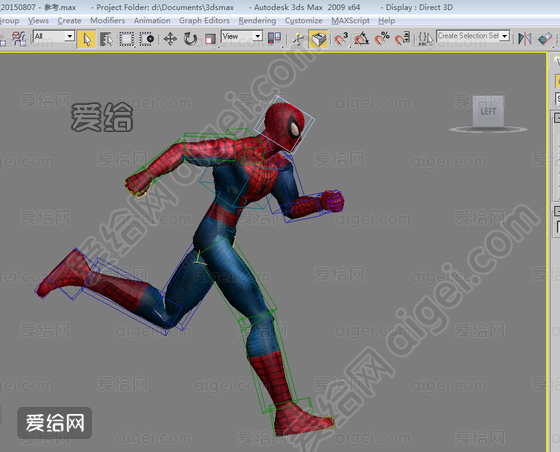Image resolution: width=560 pixels, height=452 pixels.
Task: Toggle Keyboard Shortcut Override button
Action: (318, 39)
